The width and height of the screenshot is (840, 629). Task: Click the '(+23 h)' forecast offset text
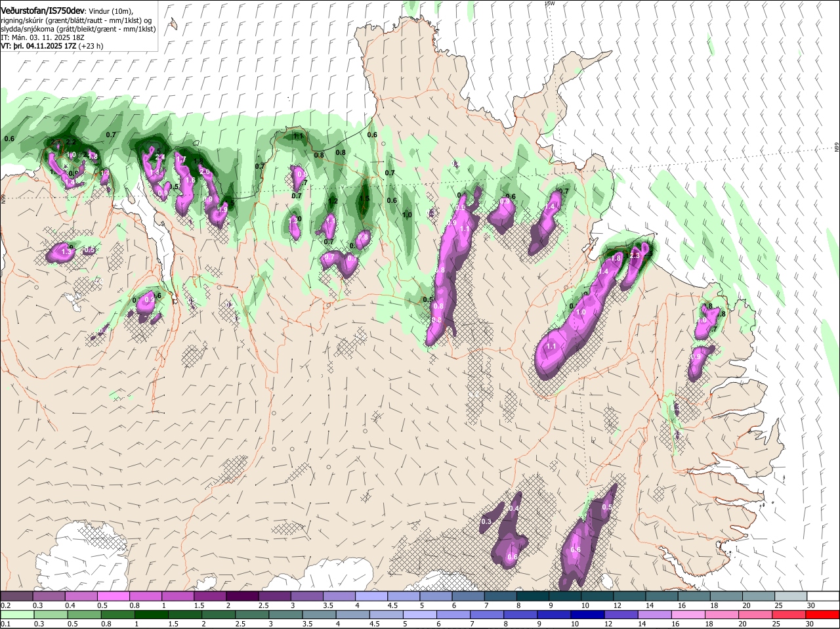click(91, 46)
